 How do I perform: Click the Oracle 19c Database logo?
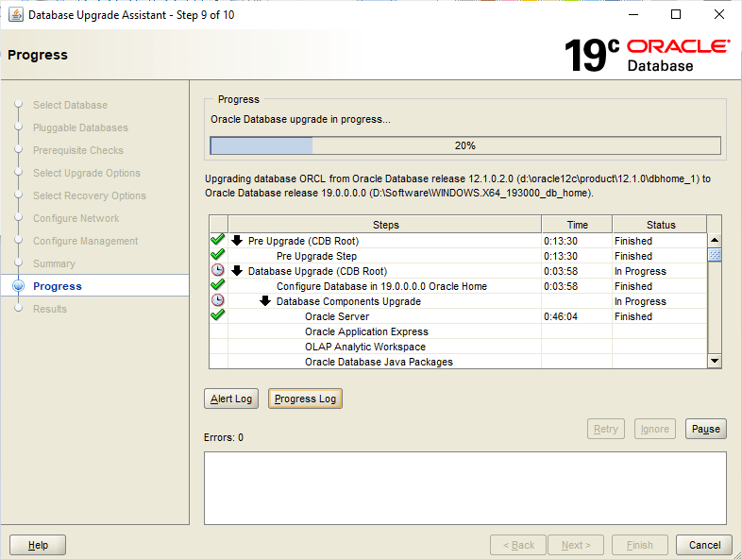(x=647, y=55)
